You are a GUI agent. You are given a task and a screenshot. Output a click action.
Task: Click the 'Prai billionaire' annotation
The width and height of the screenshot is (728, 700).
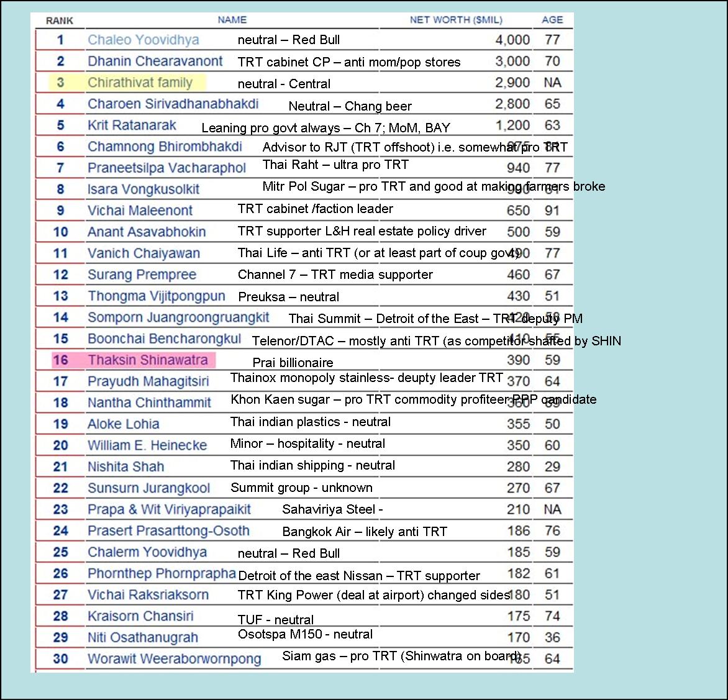tap(293, 363)
